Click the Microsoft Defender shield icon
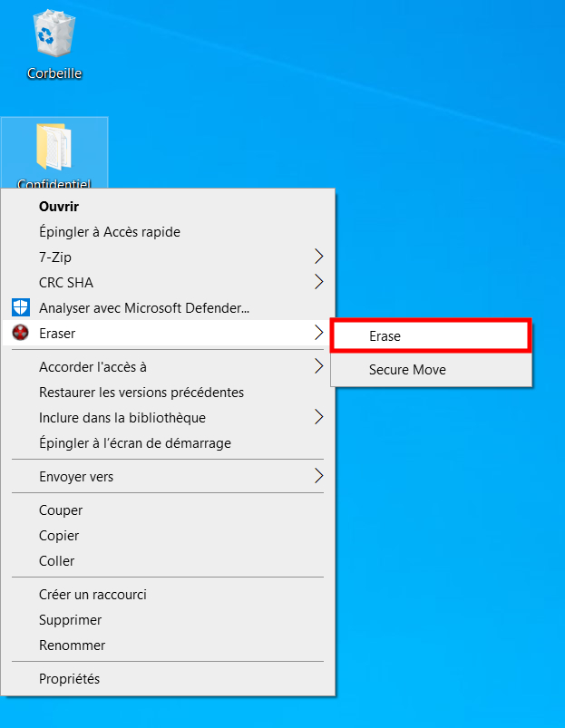Image resolution: width=565 pixels, height=728 pixels. tap(21, 308)
